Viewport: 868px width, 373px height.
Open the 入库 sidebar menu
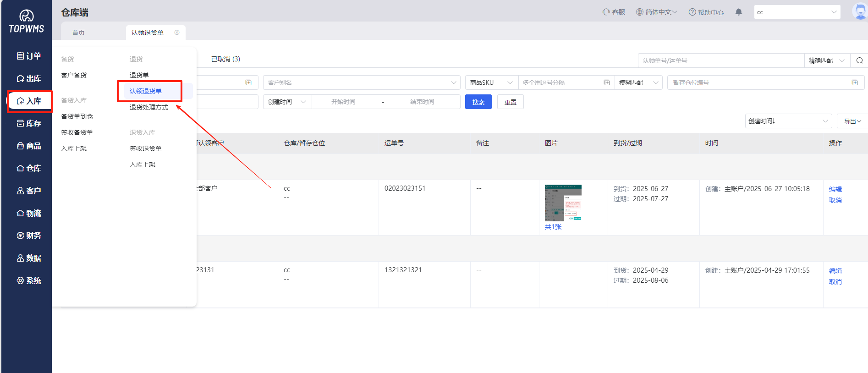coord(28,101)
